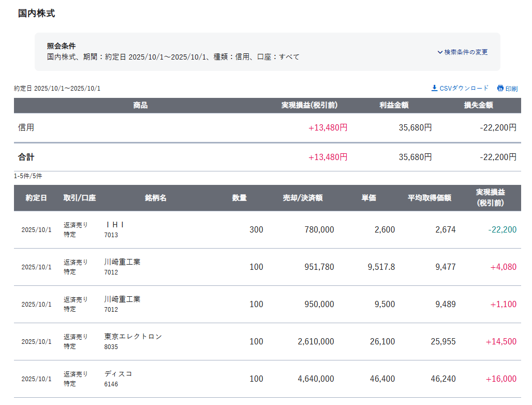Click the download icon beside CSVダウンロード
532x405 pixels.
[434, 88]
